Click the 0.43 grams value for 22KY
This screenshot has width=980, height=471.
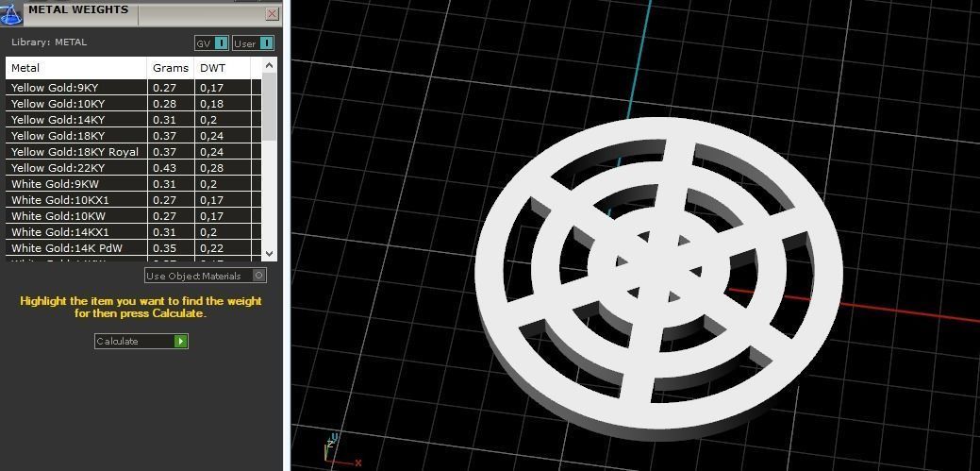[x=164, y=168]
